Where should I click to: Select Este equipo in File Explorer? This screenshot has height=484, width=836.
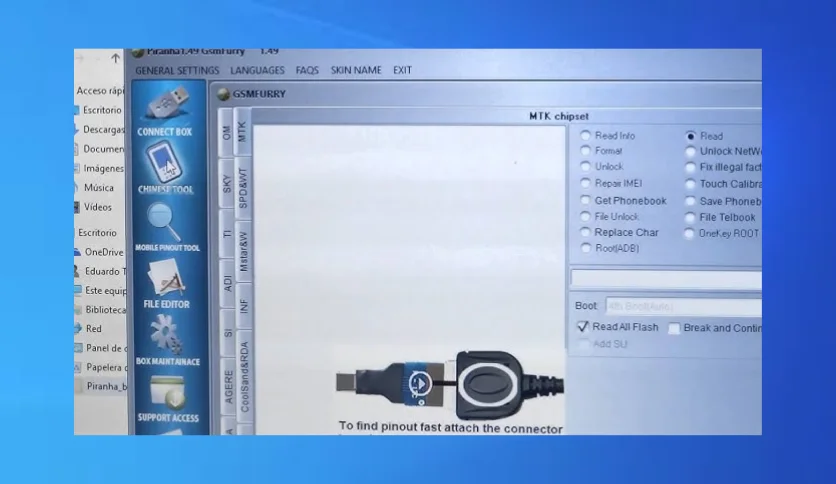point(106,291)
